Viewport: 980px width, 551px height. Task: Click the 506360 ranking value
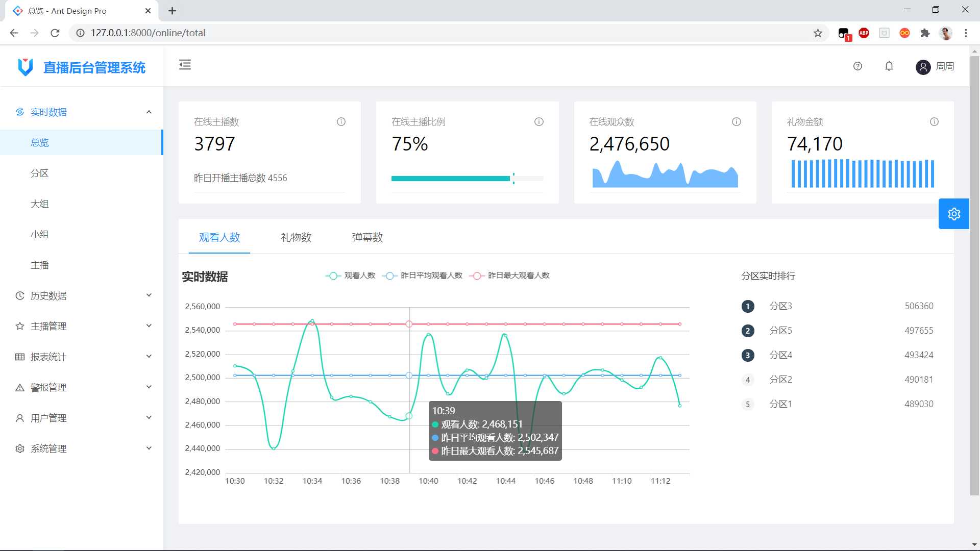tap(919, 306)
